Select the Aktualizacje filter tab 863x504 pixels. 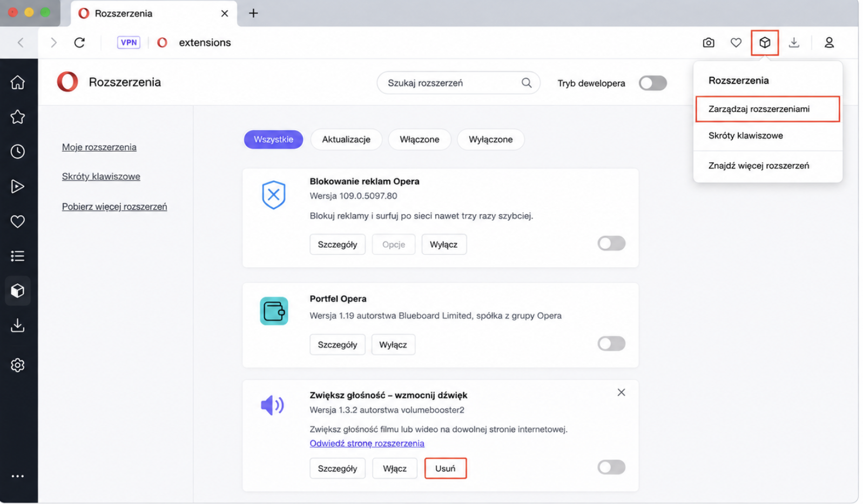click(x=346, y=139)
